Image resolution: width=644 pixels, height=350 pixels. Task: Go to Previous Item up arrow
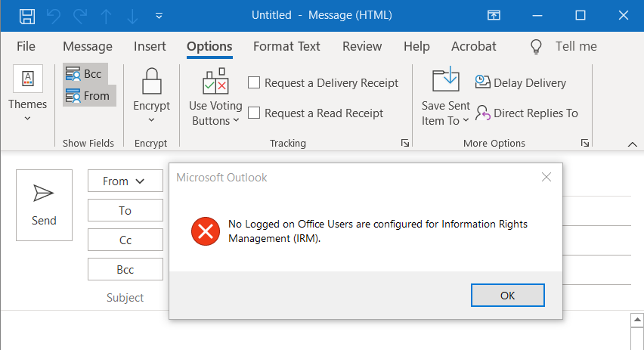(x=107, y=17)
